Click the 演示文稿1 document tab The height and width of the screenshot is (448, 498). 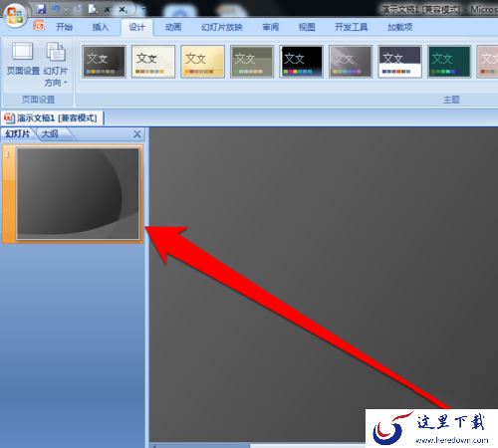tap(52, 117)
